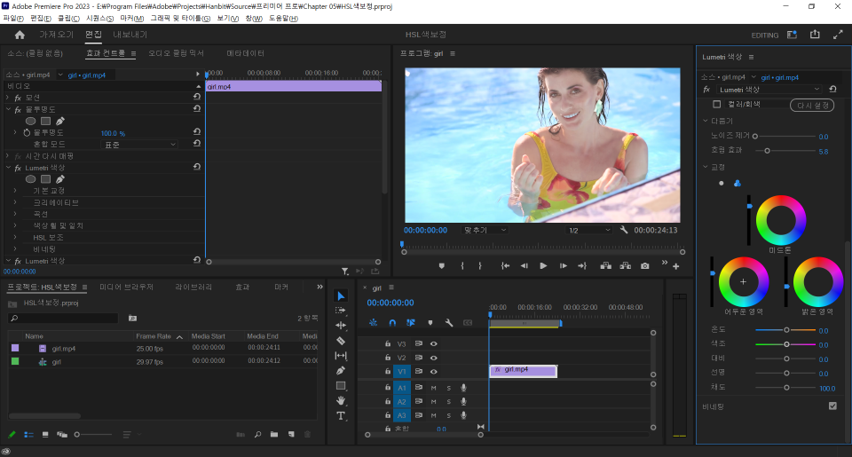
Task: Expand the 크리에이티브 section
Action: [x=15, y=202]
